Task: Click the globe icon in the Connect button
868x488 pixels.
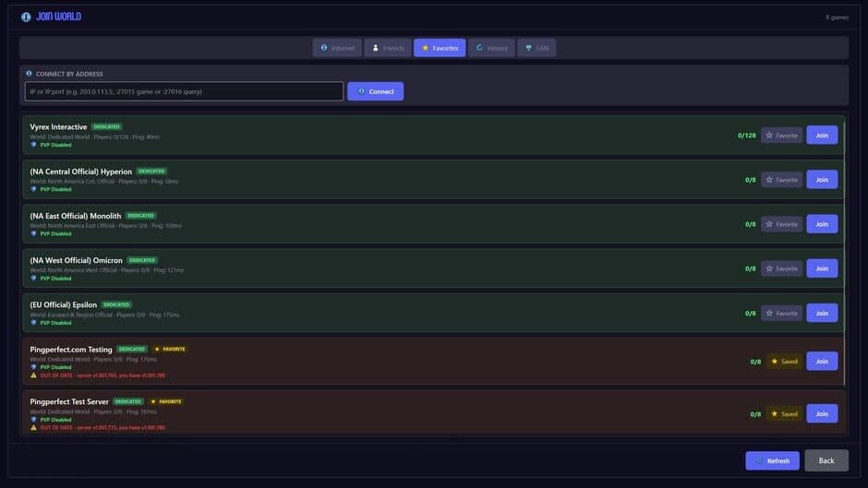Action: (x=361, y=91)
